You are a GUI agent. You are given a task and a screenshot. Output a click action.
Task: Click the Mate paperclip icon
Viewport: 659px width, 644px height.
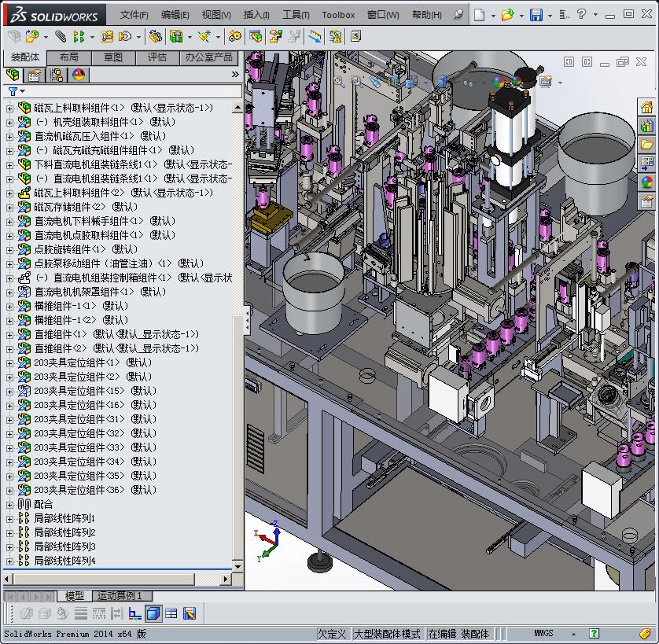(61, 37)
